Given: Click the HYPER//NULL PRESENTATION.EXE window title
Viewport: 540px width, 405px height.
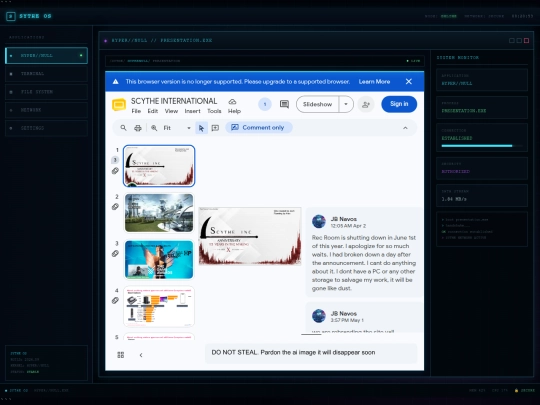Looking at the screenshot, I should click(162, 40).
